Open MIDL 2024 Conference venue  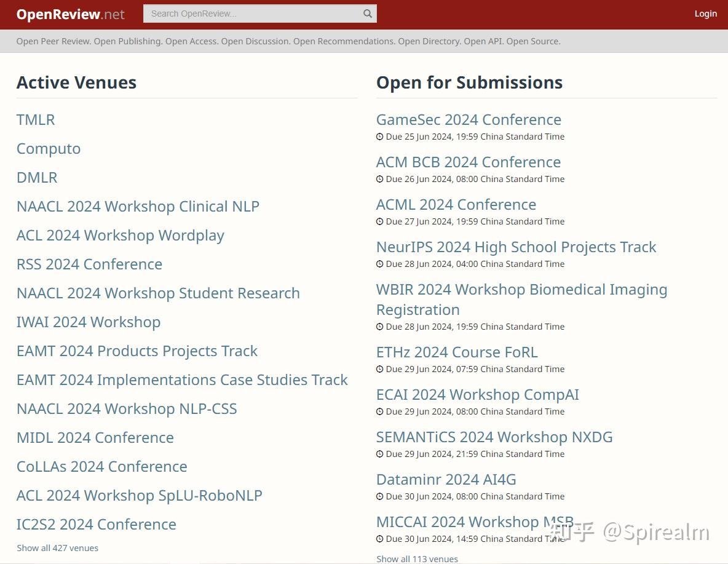pos(95,437)
